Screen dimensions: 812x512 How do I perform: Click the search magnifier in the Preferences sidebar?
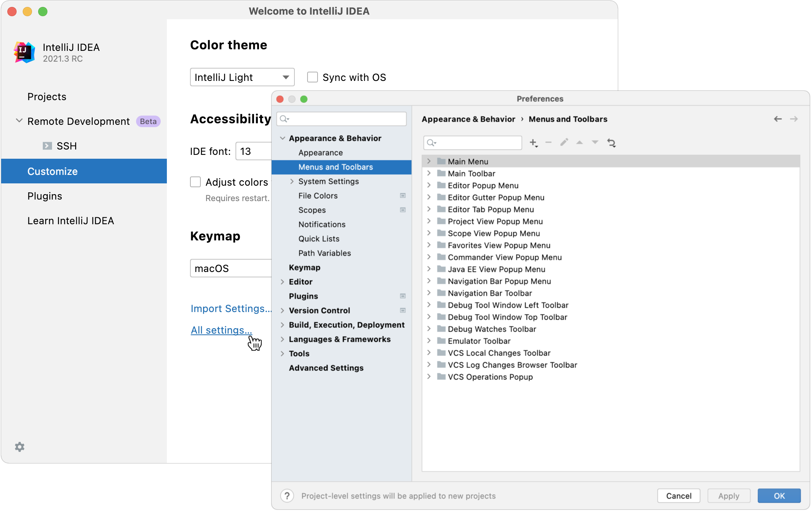coord(284,119)
